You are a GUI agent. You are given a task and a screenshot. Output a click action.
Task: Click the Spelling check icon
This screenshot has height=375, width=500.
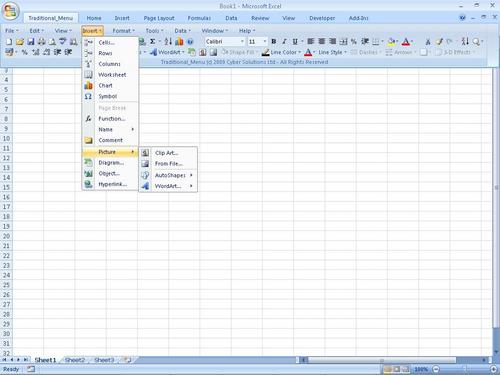point(63,42)
